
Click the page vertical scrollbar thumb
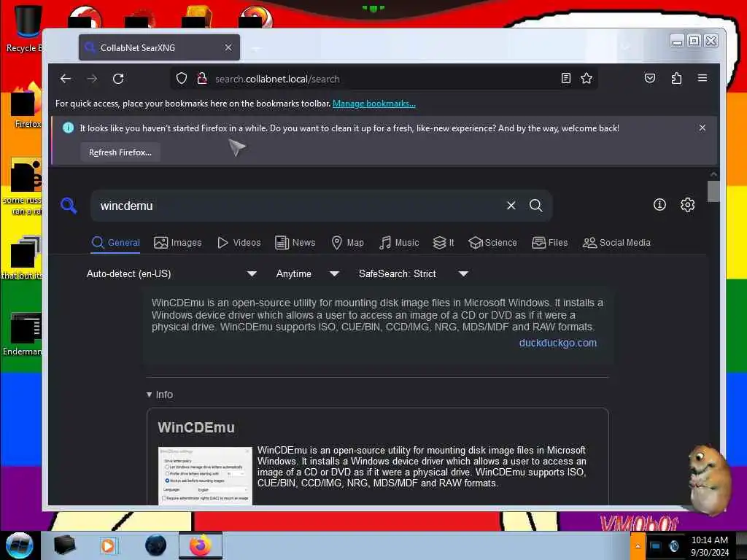coord(713,192)
